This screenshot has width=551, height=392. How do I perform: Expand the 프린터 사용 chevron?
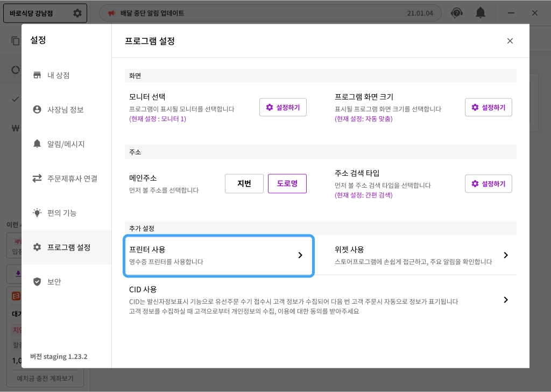pyautogui.click(x=300, y=255)
